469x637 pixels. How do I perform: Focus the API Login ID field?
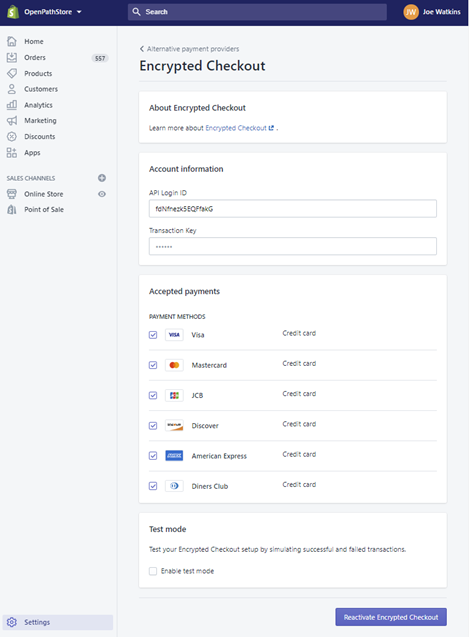[293, 209]
